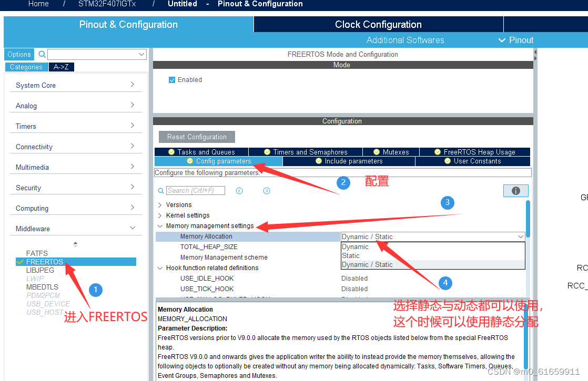Go to previous search result arrow

click(x=239, y=191)
